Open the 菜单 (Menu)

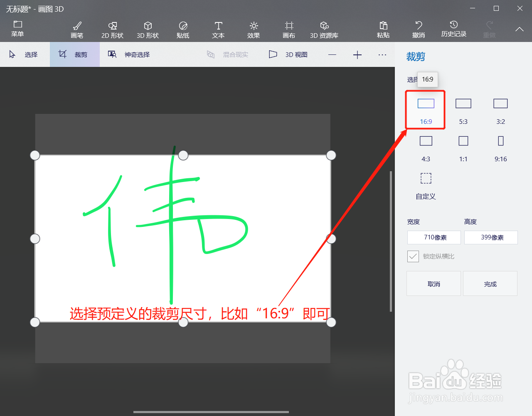coord(17,29)
